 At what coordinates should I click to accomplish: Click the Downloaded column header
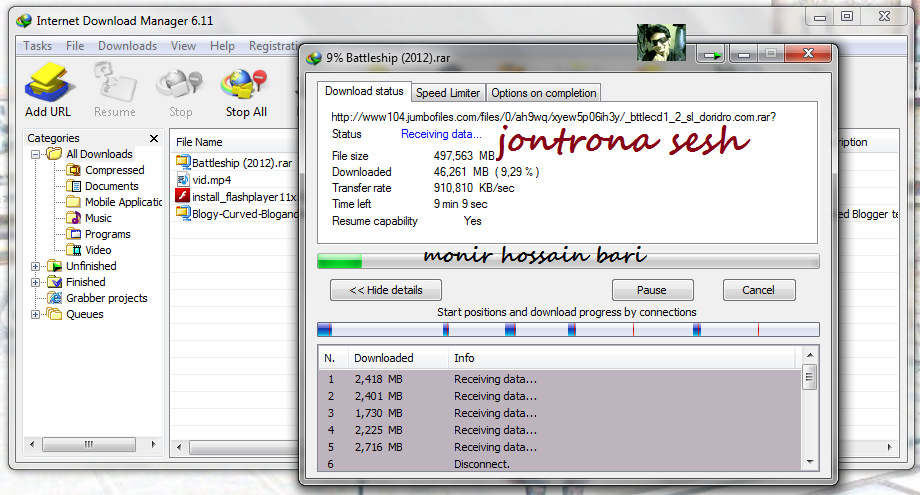(x=398, y=358)
